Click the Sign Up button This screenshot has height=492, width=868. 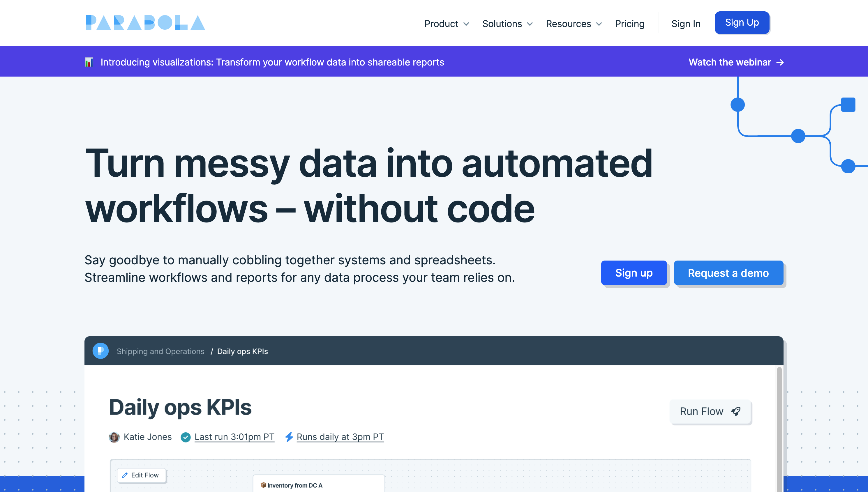pos(742,22)
